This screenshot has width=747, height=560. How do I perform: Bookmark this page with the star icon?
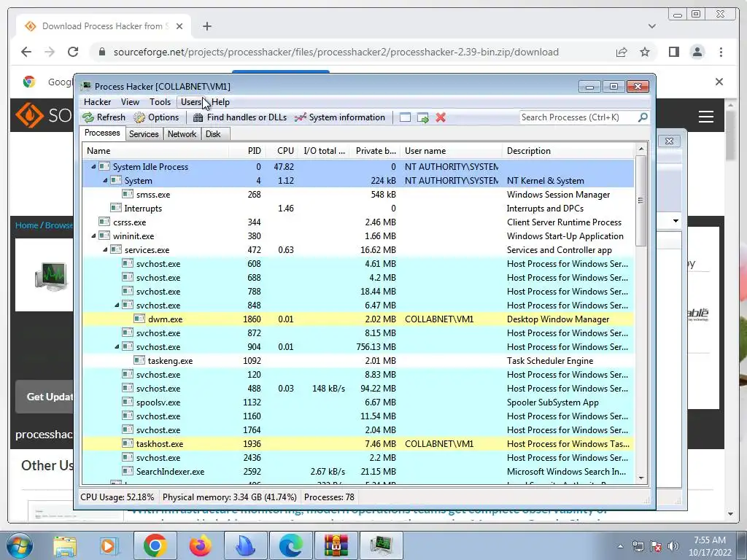coord(645,52)
